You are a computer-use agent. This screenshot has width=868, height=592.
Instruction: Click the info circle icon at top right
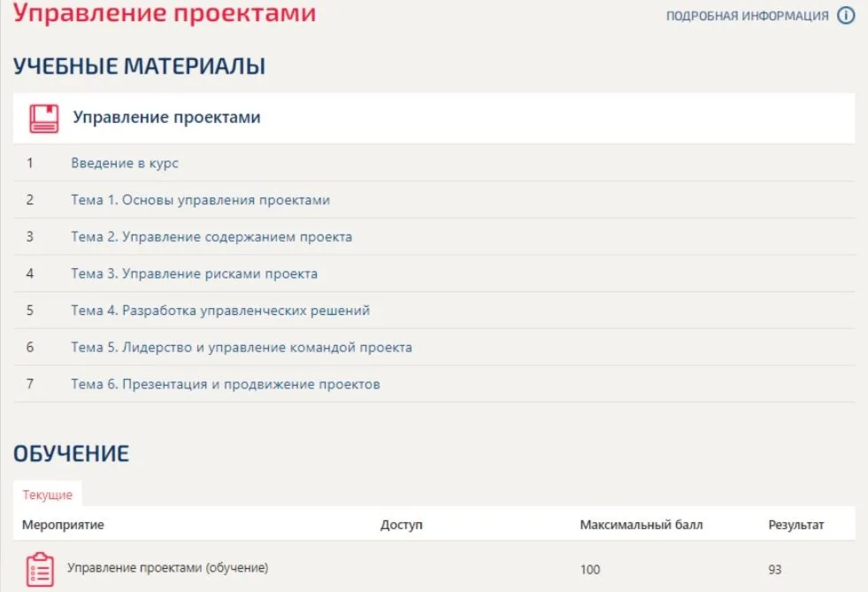[x=846, y=16]
